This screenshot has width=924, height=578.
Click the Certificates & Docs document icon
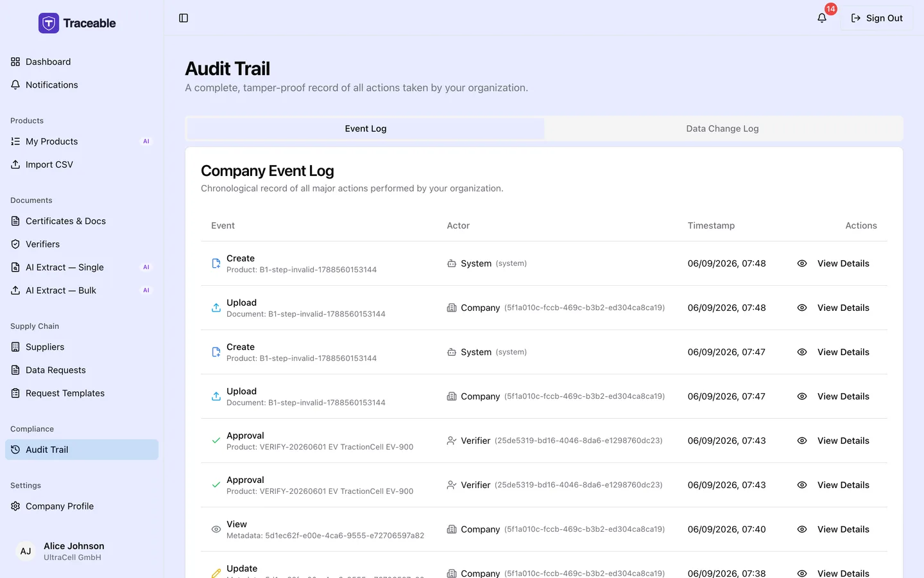point(15,221)
